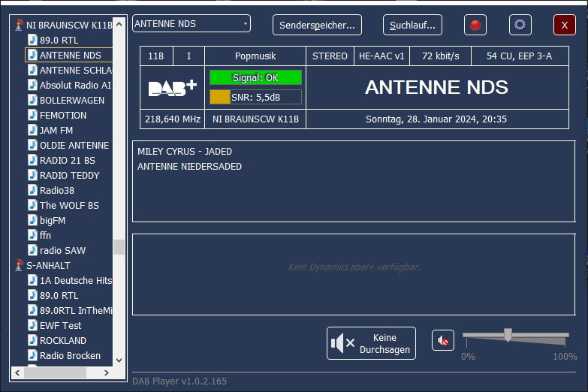Select the NI BRAUNSCW K11B ensemble node
588x392 pixels.
pyautogui.click(x=69, y=25)
